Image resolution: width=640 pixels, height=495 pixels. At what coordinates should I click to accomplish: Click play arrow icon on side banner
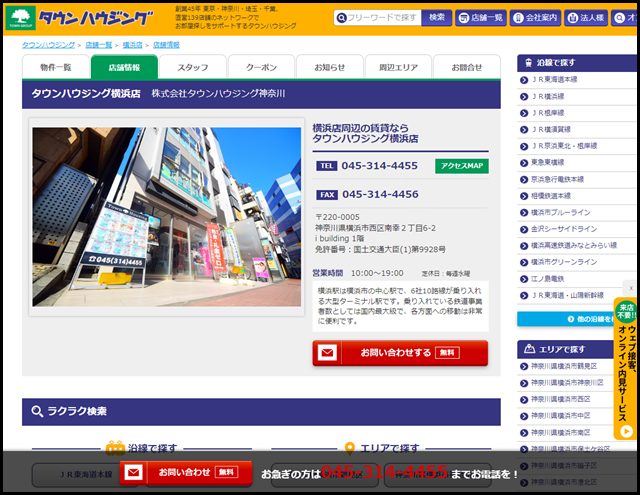[626, 431]
